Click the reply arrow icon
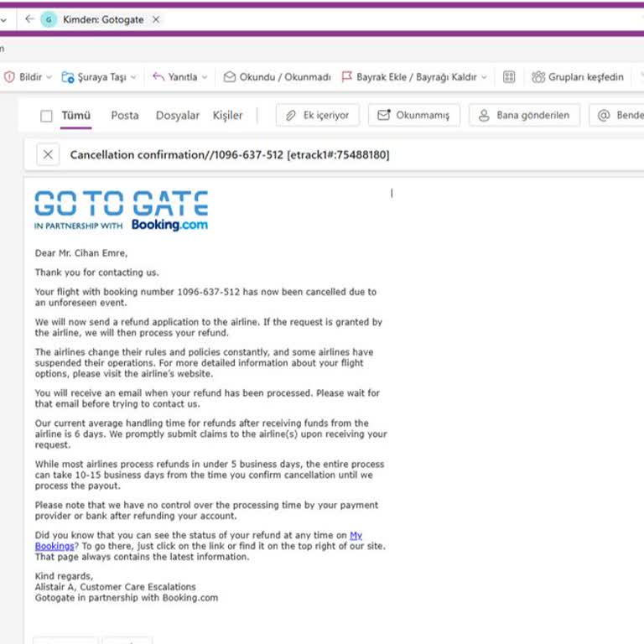 pos(158,76)
